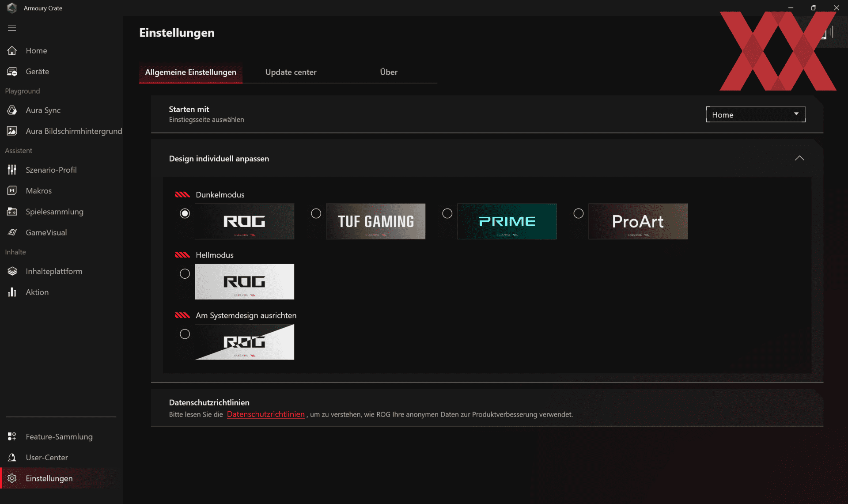Image resolution: width=848 pixels, height=504 pixels.
Task: Click the Dunkelmodus label
Action: pyautogui.click(x=220, y=195)
